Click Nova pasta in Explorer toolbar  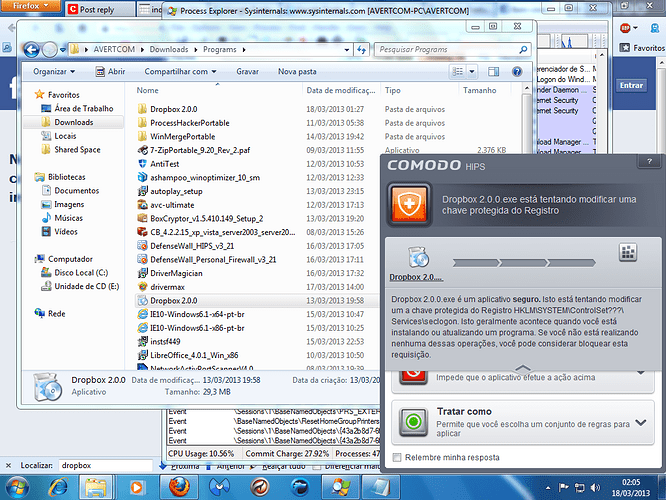[x=297, y=72]
